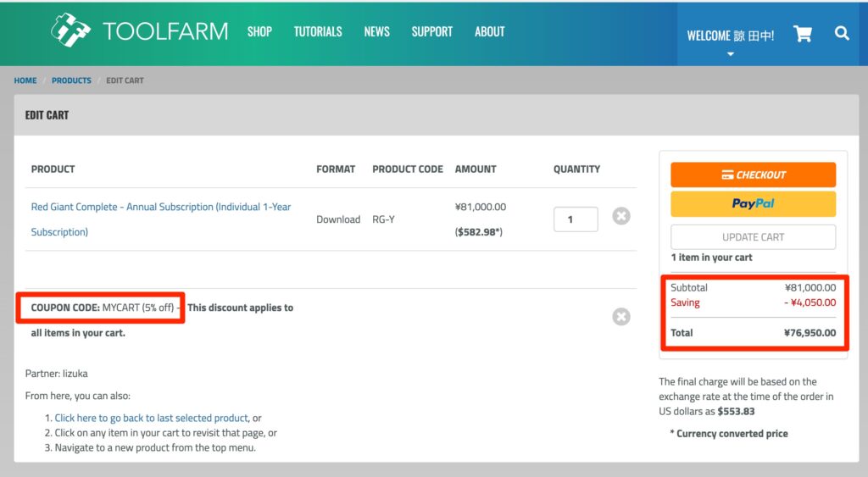Select the $553.83 final charge text
The image size is (868, 477).
pos(736,411)
